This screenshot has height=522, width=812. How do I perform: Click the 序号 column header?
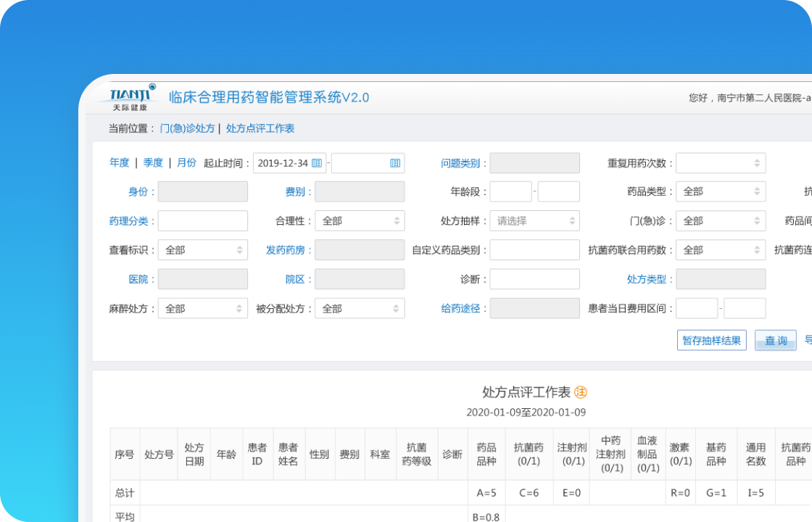pyautogui.click(x=125, y=454)
